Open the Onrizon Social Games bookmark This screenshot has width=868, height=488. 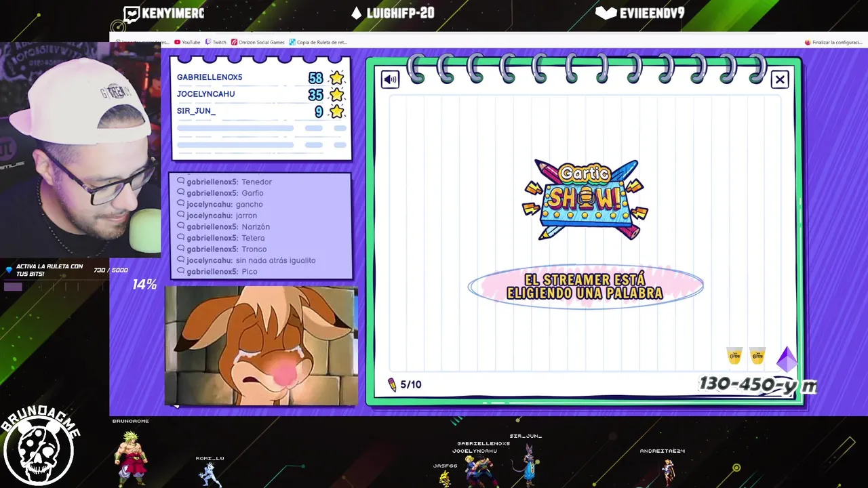258,42
